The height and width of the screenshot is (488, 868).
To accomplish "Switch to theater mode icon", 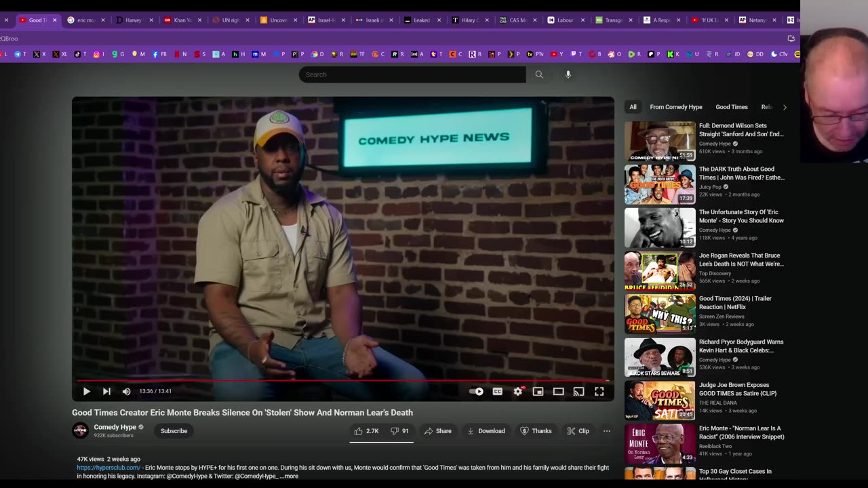I will click(558, 391).
